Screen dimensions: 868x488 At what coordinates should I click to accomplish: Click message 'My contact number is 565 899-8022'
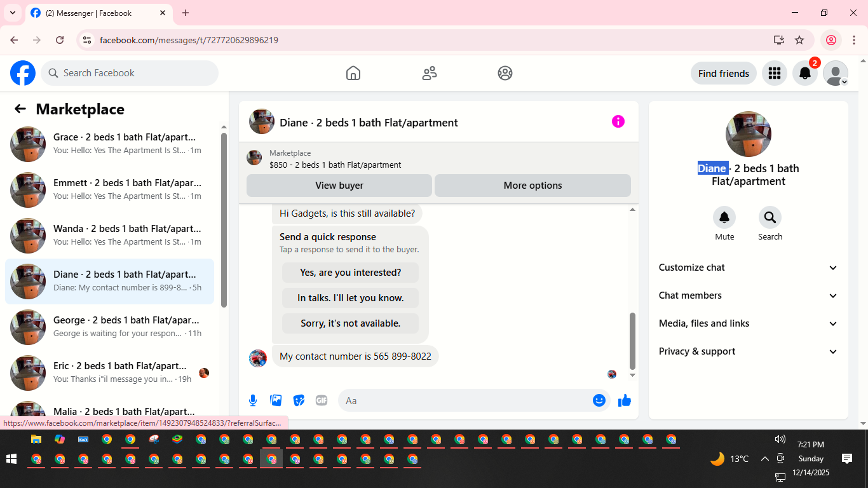point(355,356)
